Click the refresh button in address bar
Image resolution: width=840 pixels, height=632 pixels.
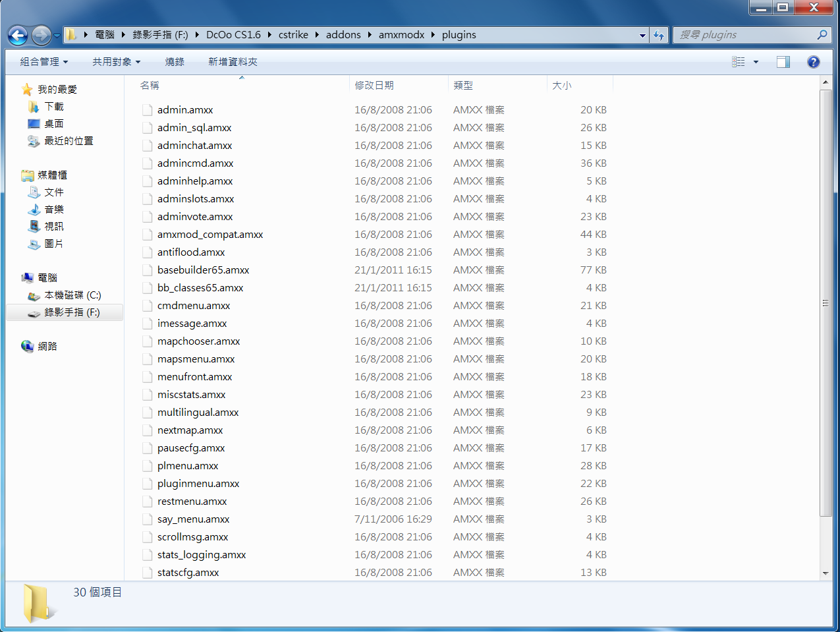(659, 35)
